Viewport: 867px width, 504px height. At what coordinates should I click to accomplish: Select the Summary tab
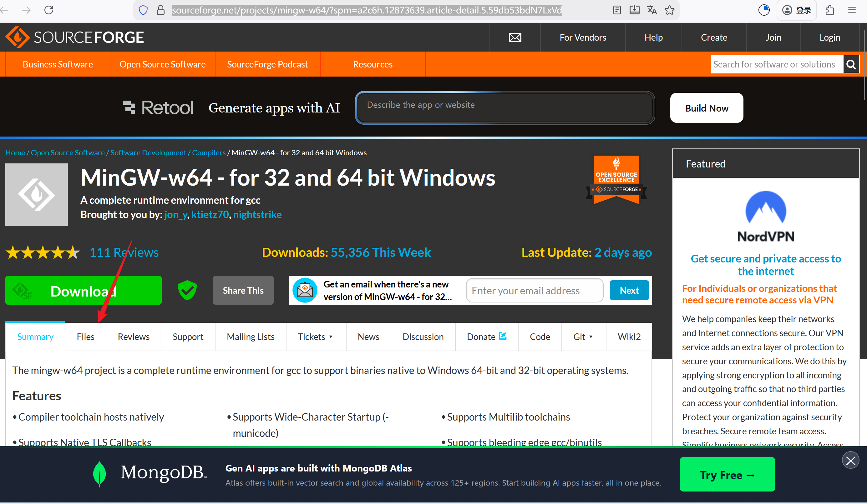click(x=35, y=337)
